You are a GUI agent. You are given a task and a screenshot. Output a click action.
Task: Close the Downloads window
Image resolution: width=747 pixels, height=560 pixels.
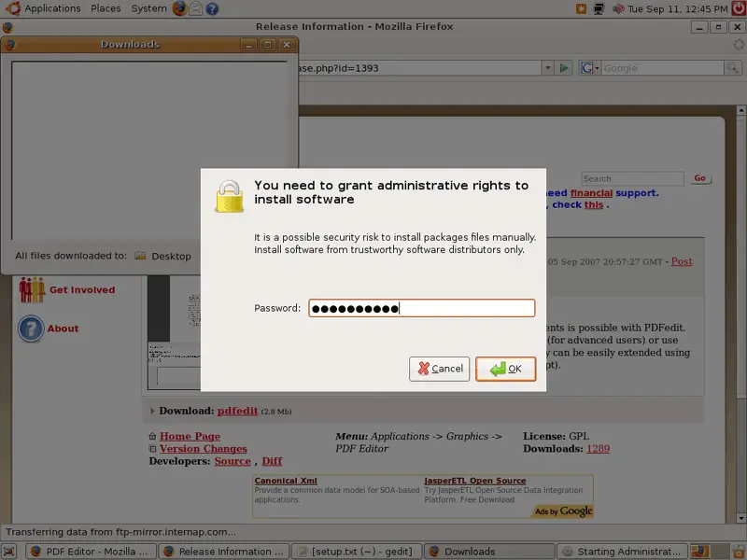287,45
